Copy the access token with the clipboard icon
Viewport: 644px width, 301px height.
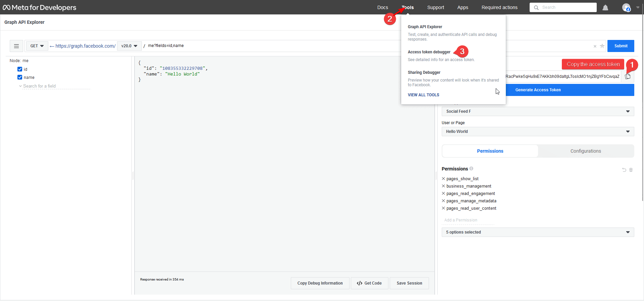pos(628,76)
